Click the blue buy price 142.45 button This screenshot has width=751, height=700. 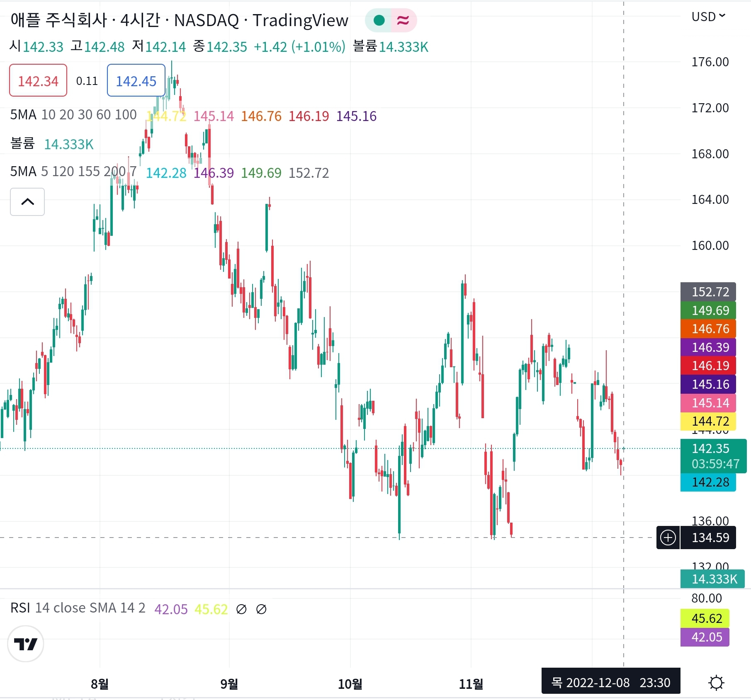136,80
